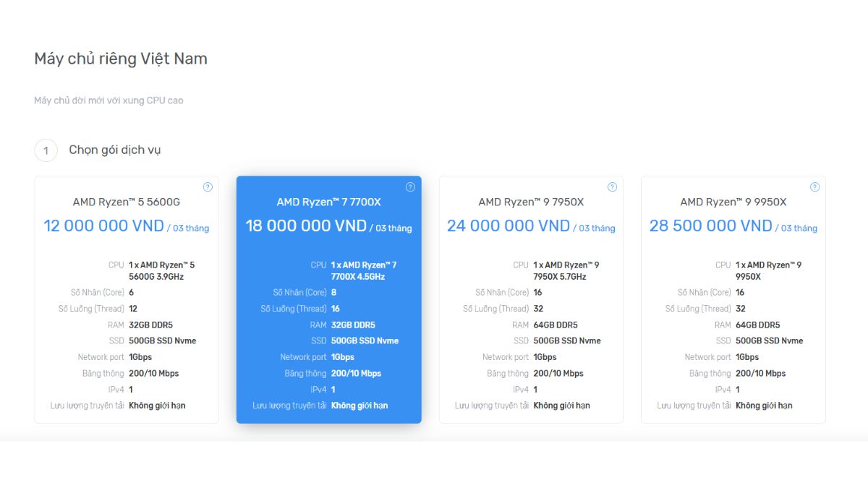Click '32GB DDR5' in Ryzen 5 5600G card
Image resolution: width=868 pixels, height=488 pixels.
151,325
